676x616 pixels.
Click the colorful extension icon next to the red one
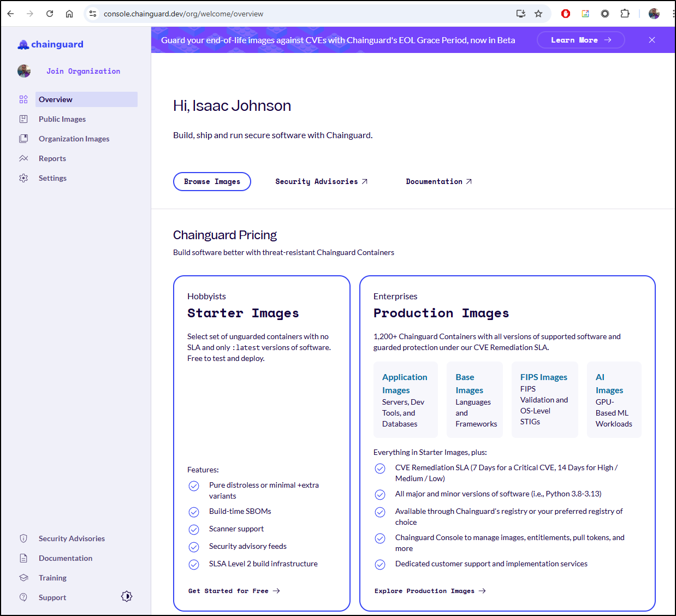click(x=585, y=14)
